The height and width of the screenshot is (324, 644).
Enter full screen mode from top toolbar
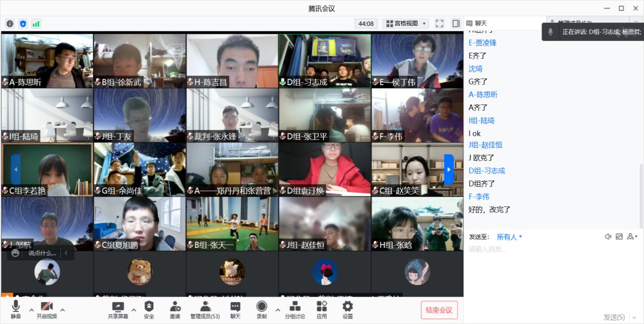click(439, 23)
